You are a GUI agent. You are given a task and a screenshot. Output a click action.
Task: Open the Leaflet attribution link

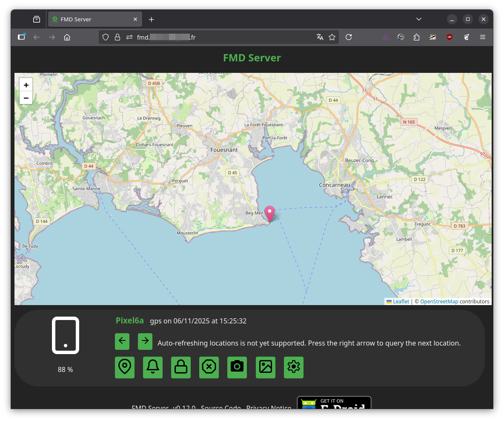[x=401, y=302]
